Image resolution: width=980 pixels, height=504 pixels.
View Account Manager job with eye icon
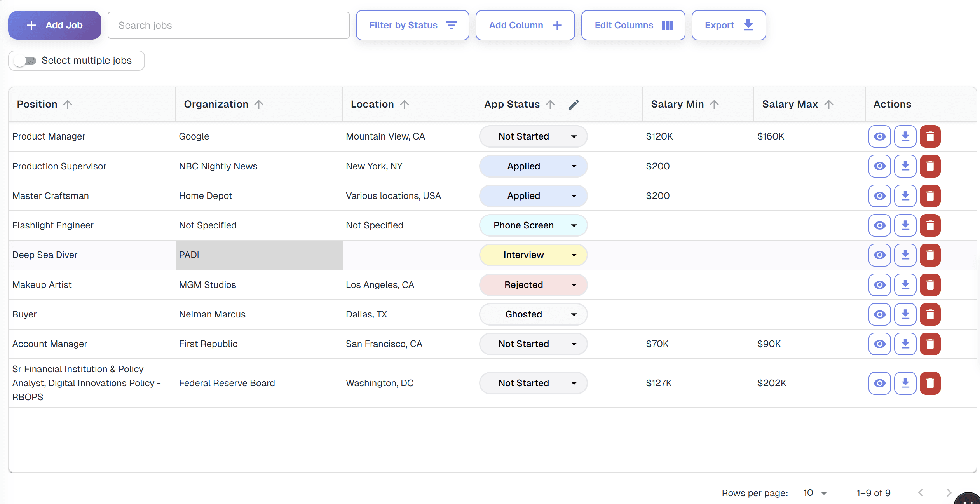click(x=879, y=344)
